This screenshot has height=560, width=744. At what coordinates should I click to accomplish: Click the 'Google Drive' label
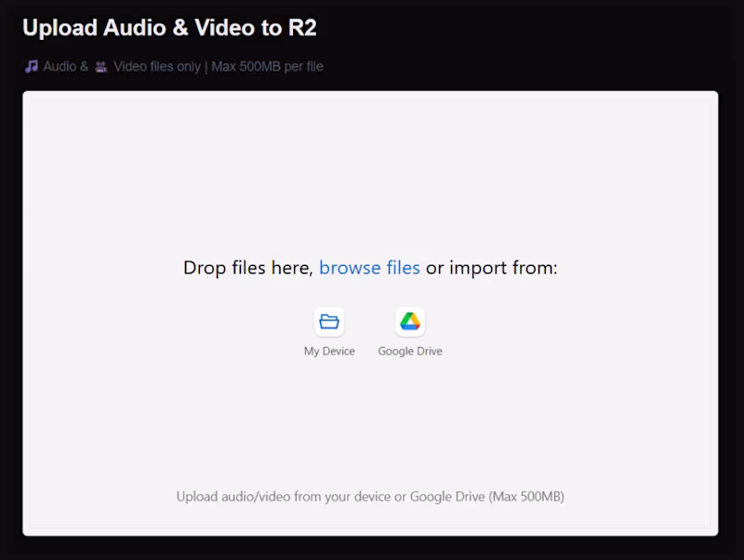409,351
